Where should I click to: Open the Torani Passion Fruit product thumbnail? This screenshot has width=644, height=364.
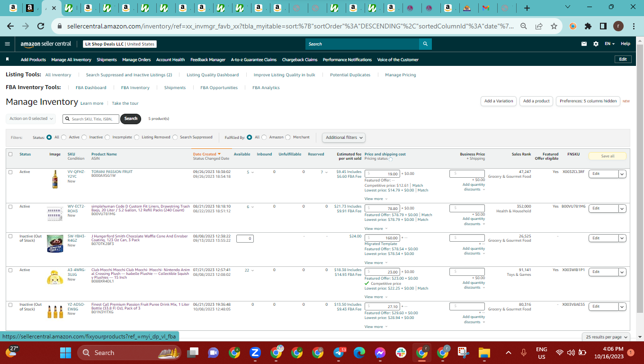(x=55, y=180)
